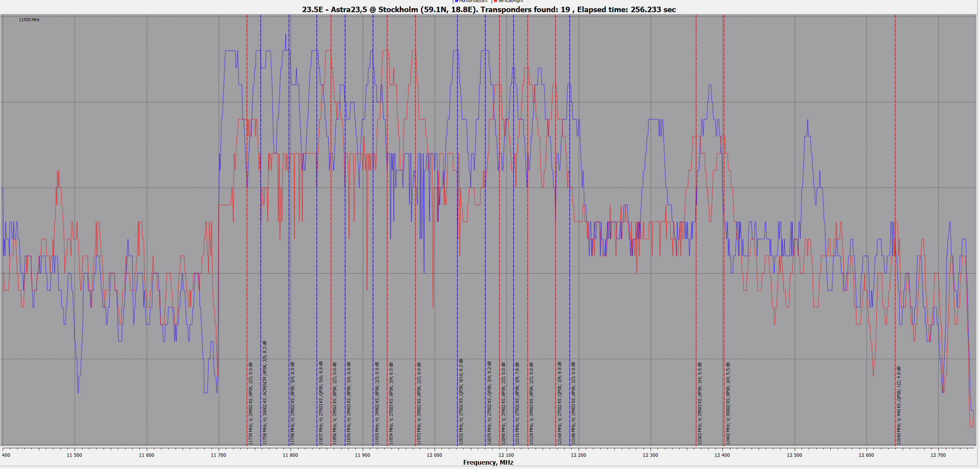Image resolution: width=980 pixels, height=469 pixels.
Task: Click the '12 200' frequency axis tick
Action: pos(578,455)
